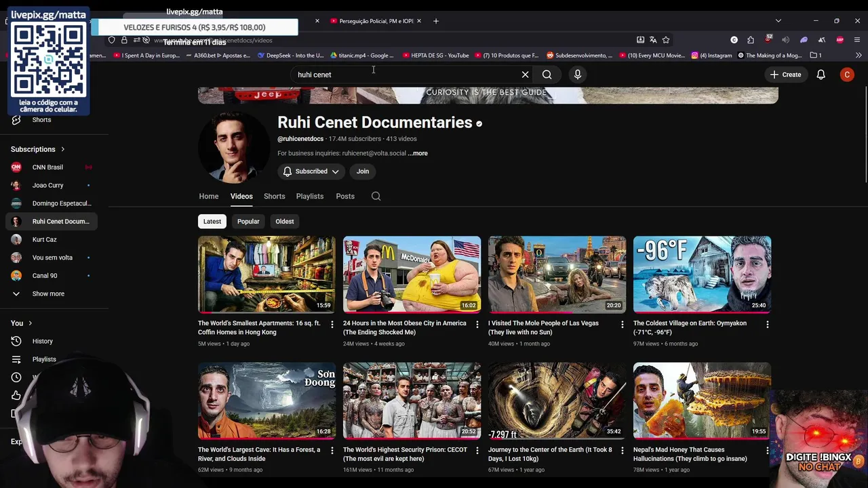868x488 pixels.
Task: Open the list all tabs dropdown arrow
Action: pos(778,21)
